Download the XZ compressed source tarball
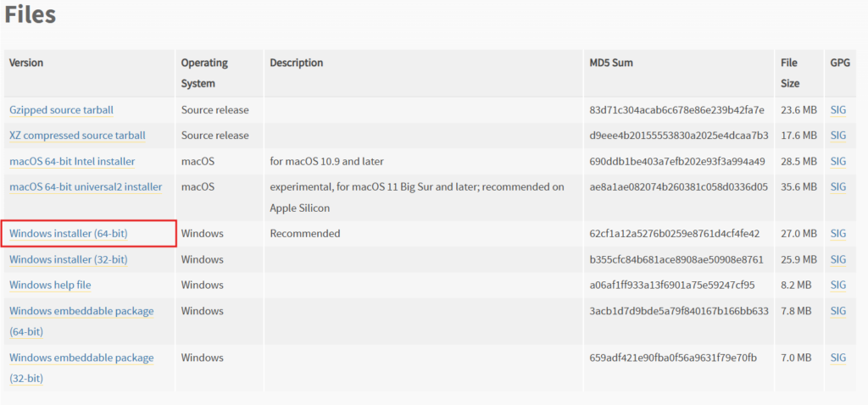The height and width of the screenshot is (405, 868). coord(77,136)
